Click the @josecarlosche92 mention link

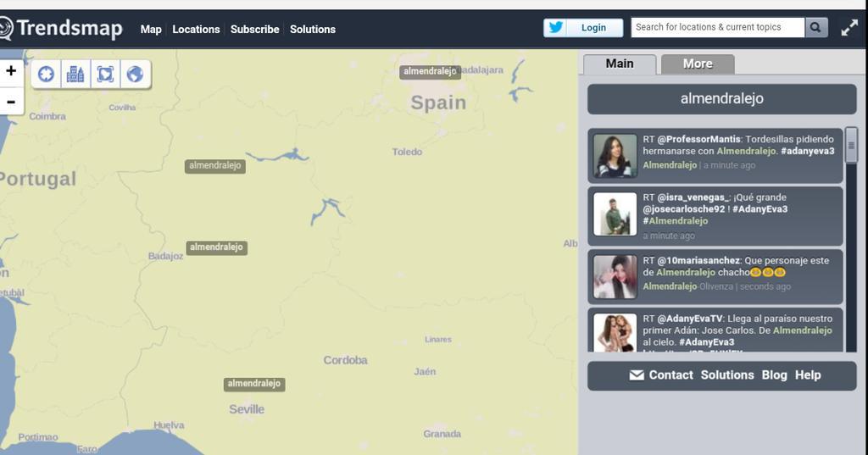(684, 209)
